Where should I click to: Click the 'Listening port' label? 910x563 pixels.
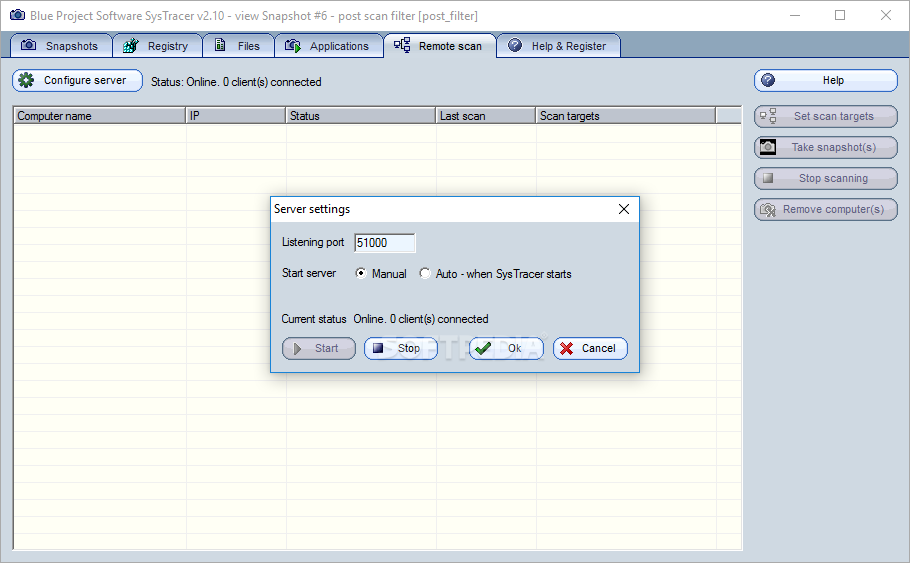[x=313, y=242]
